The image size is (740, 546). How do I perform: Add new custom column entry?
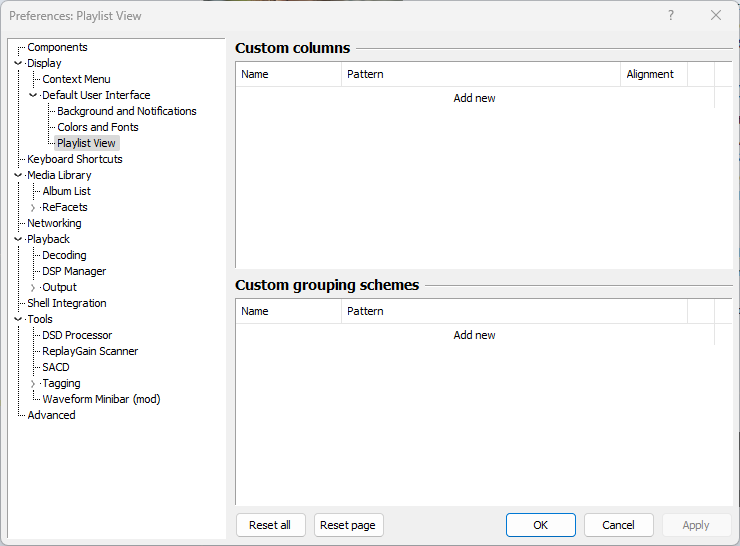coord(474,98)
